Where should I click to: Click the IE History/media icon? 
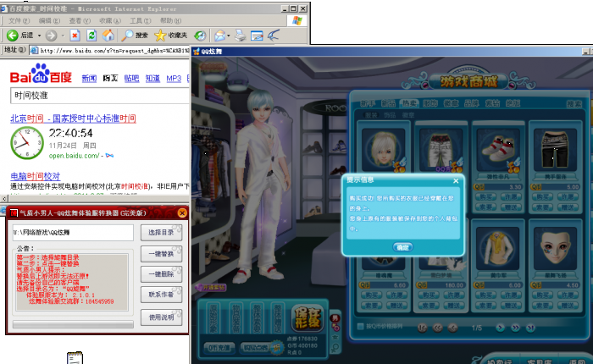coord(200,36)
